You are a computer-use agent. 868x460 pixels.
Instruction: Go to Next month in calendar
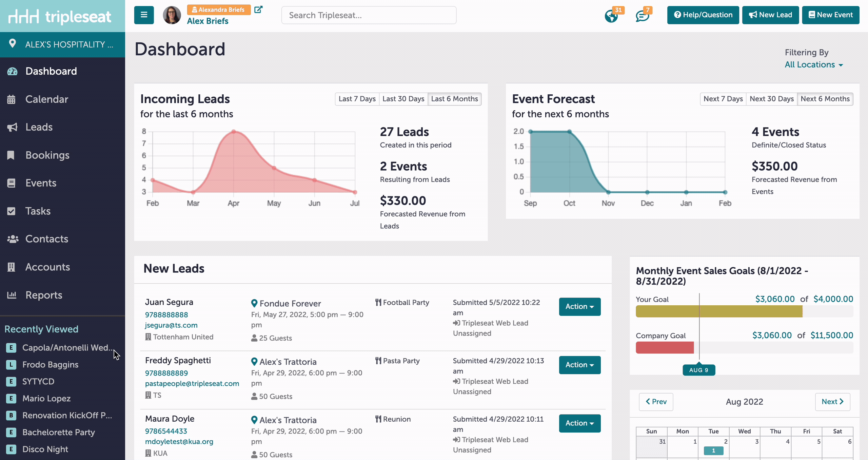pos(832,402)
